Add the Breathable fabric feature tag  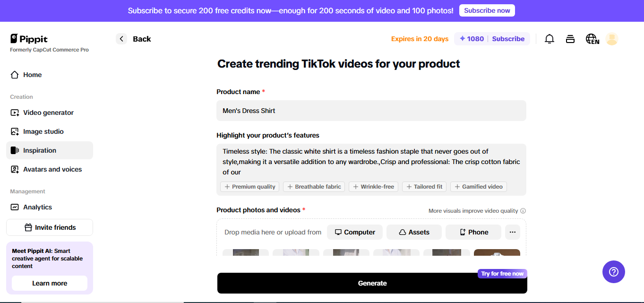click(x=314, y=186)
